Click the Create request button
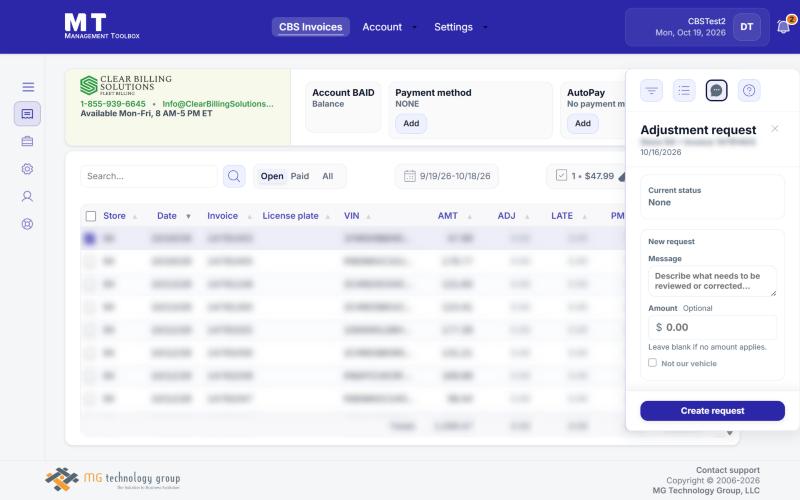Viewport: 800px width, 500px height. pyautogui.click(x=712, y=411)
